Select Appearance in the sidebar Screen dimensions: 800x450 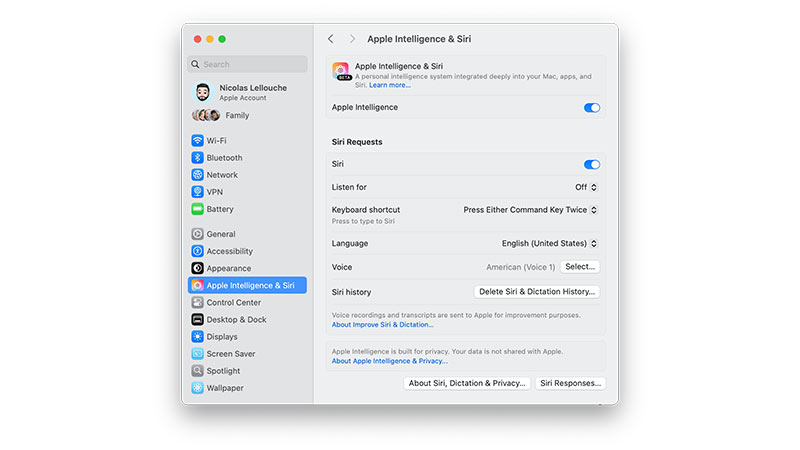point(247,268)
